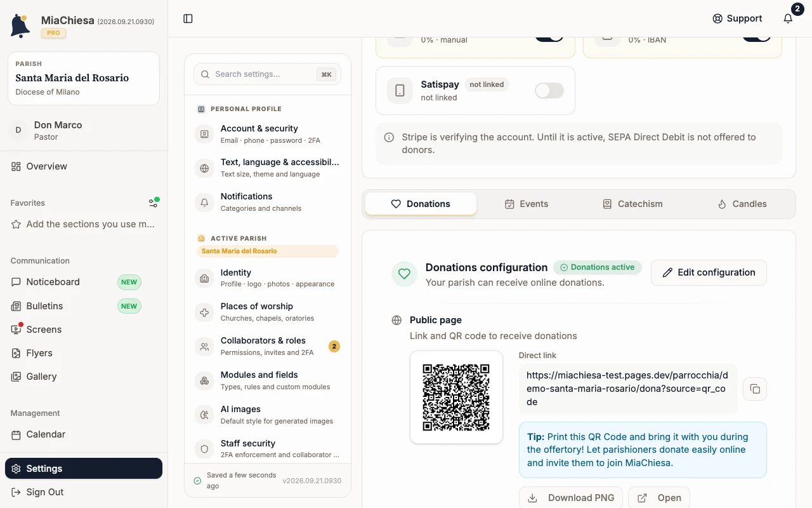Click the globe icon beside Public page

coord(397,320)
